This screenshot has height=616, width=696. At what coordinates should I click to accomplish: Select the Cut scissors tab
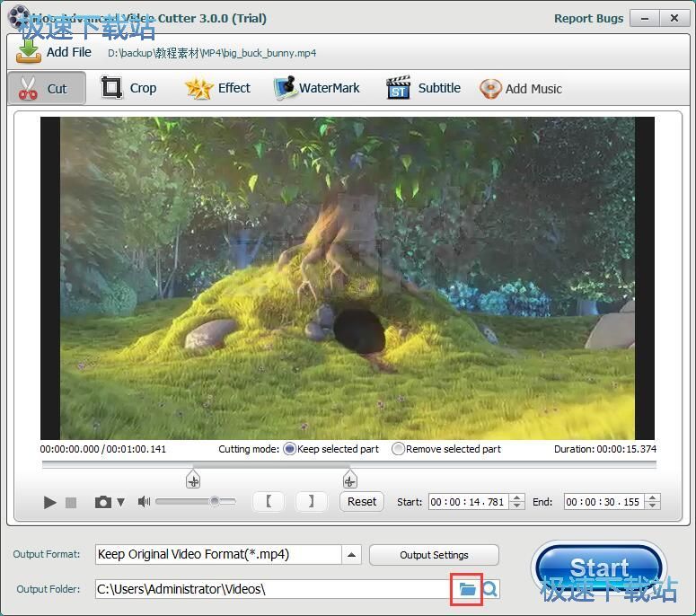click(x=47, y=88)
